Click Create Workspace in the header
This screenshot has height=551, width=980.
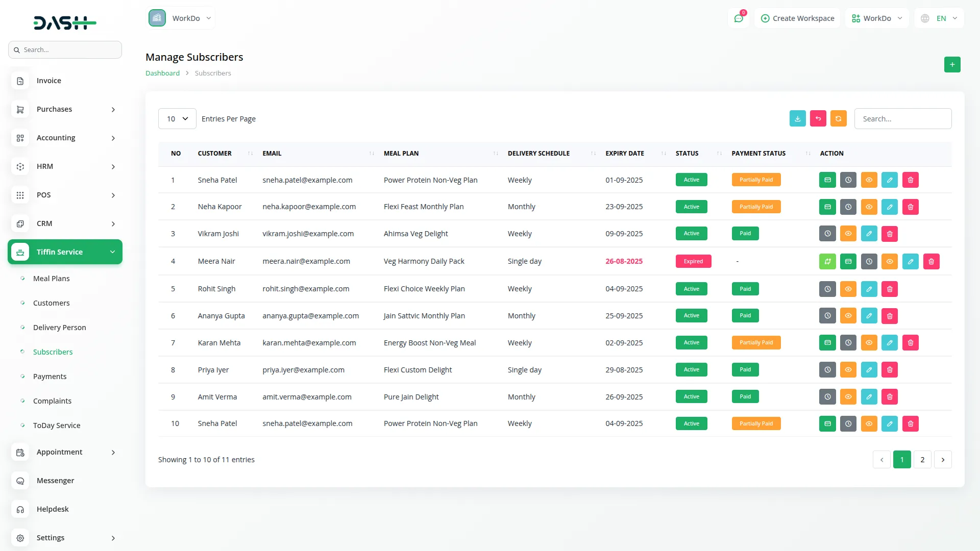pos(797,18)
